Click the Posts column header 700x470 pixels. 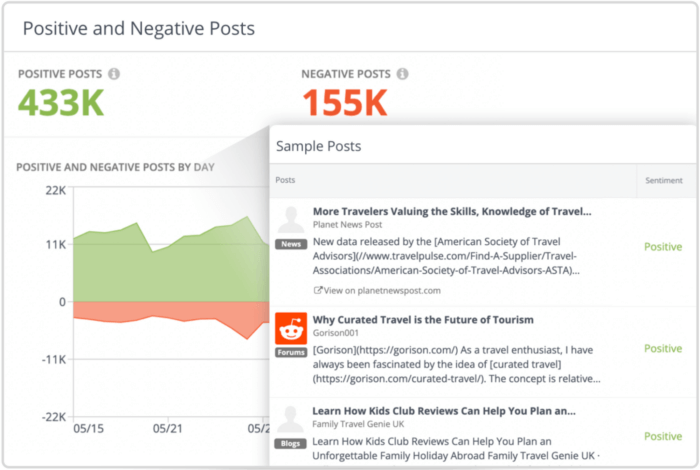pos(285,181)
